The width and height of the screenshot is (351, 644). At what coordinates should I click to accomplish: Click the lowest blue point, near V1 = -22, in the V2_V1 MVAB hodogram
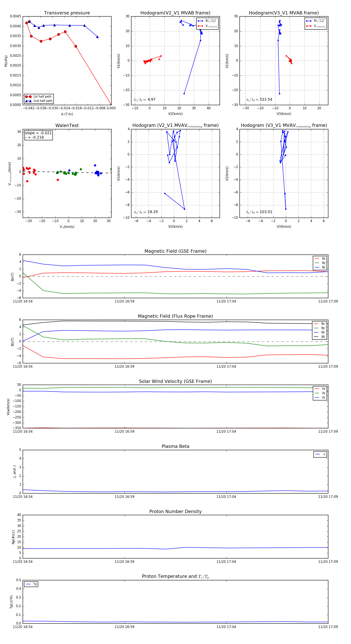coord(184,94)
